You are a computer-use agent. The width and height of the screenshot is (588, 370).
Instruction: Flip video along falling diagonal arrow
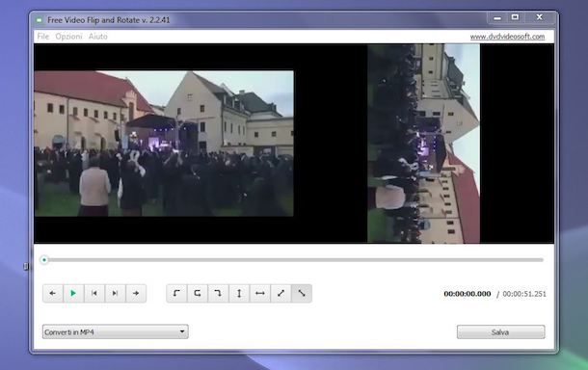pos(302,293)
